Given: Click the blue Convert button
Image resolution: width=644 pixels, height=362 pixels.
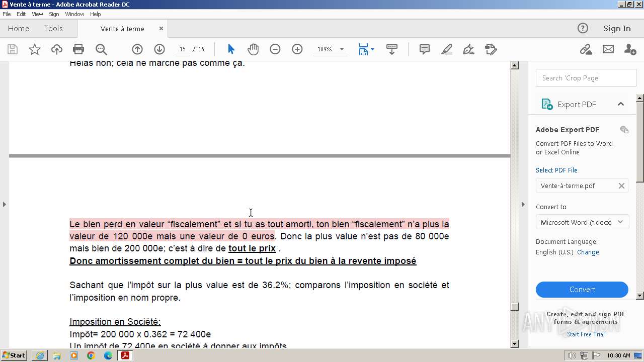Looking at the screenshot, I should pos(582,290).
